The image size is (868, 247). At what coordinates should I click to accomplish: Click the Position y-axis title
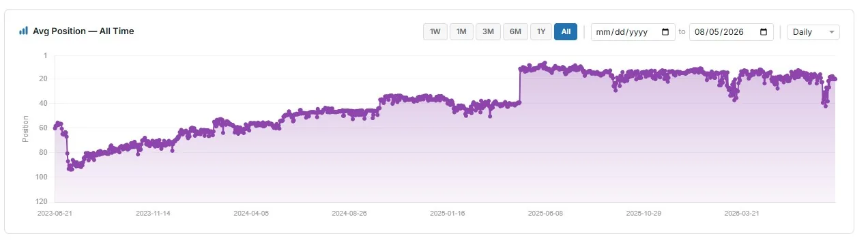(x=25, y=129)
